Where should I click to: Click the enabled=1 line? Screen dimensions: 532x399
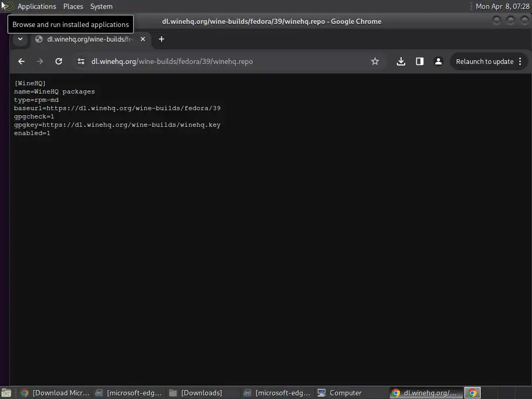pos(32,133)
